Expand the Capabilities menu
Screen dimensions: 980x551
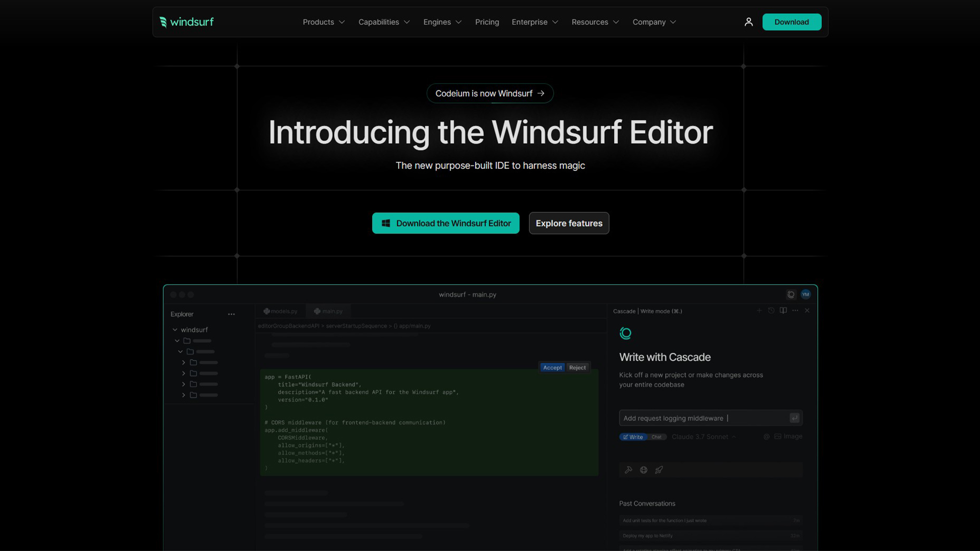(x=384, y=22)
